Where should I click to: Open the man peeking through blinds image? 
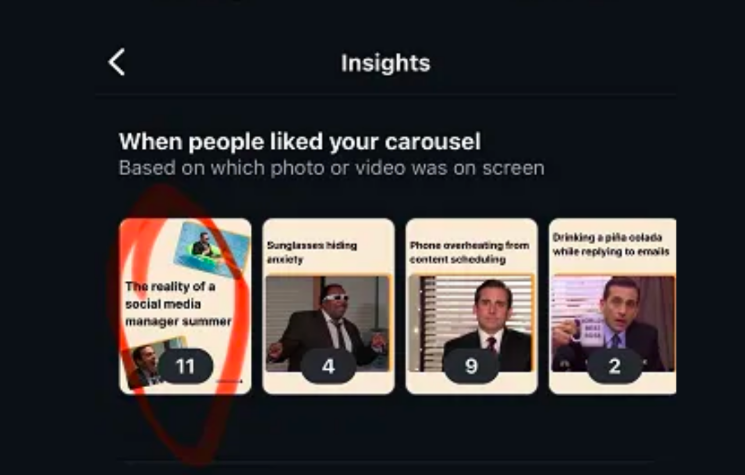(471, 323)
